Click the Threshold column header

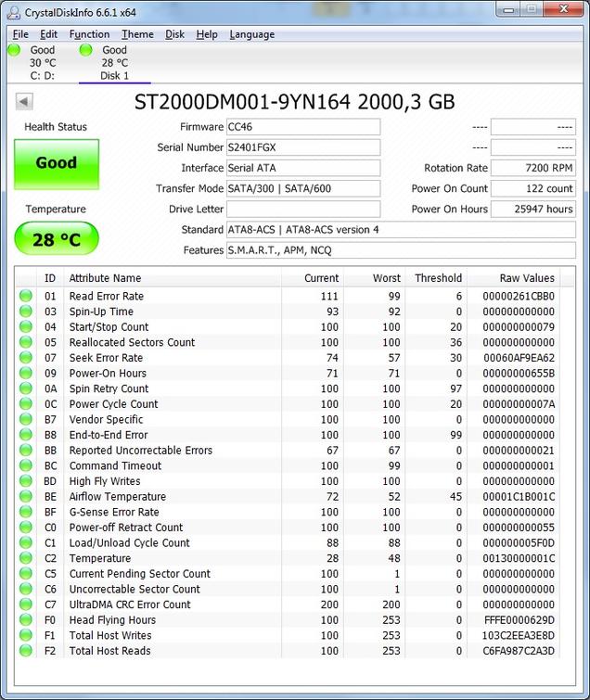pyautogui.click(x=436, y=278)
